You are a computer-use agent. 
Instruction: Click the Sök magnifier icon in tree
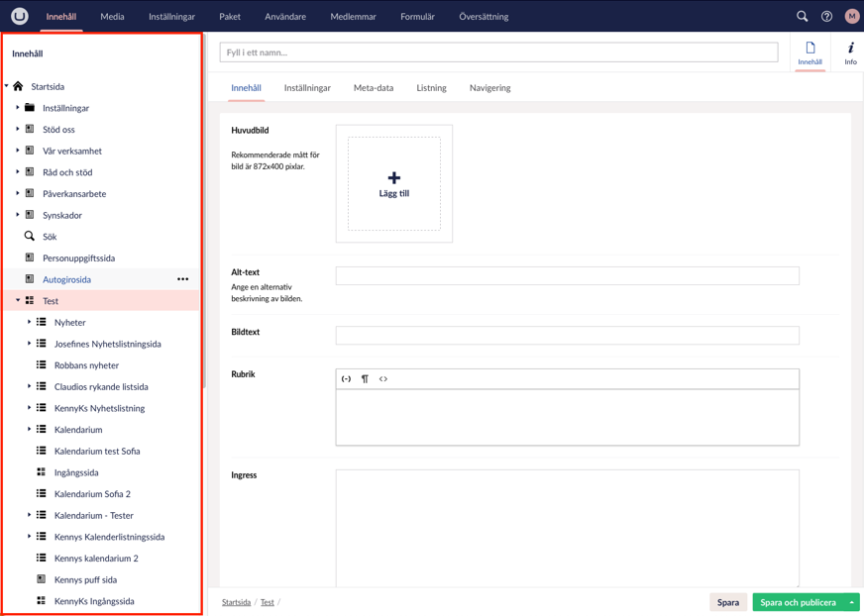[x=30, y=236]
